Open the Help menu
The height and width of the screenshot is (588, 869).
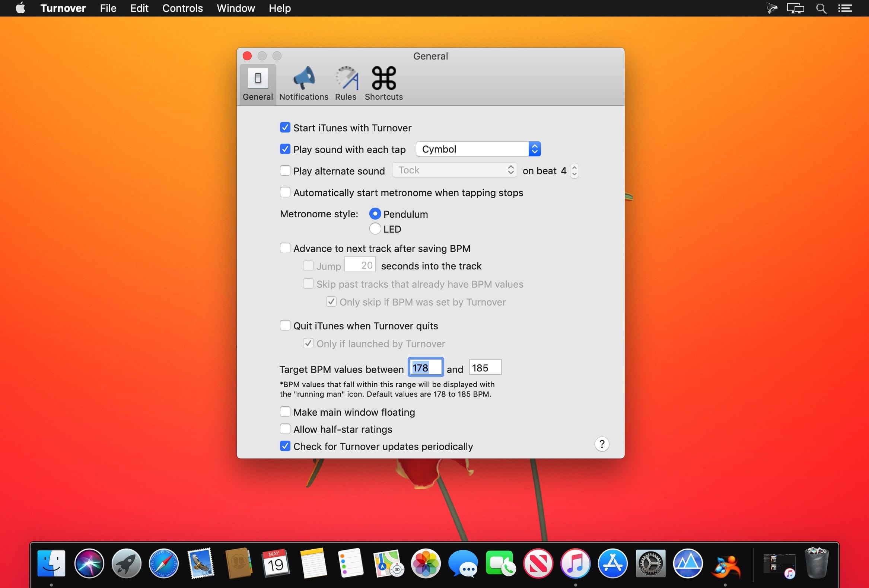(280, 8)
